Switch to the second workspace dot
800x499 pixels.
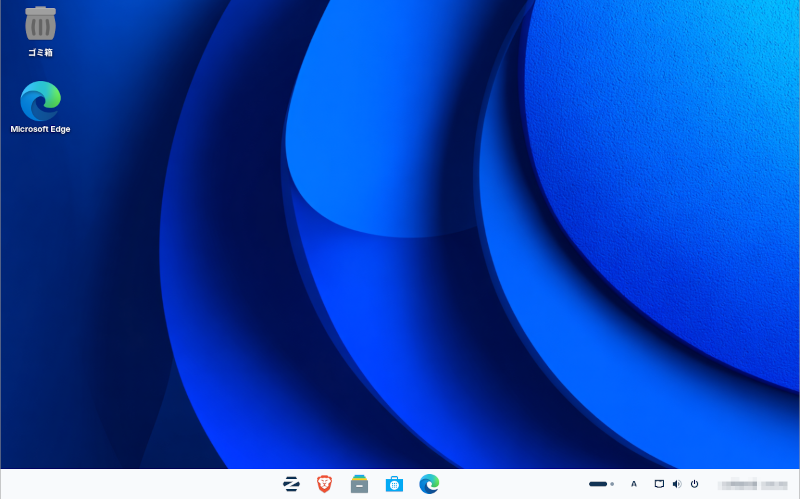(612, 484)
